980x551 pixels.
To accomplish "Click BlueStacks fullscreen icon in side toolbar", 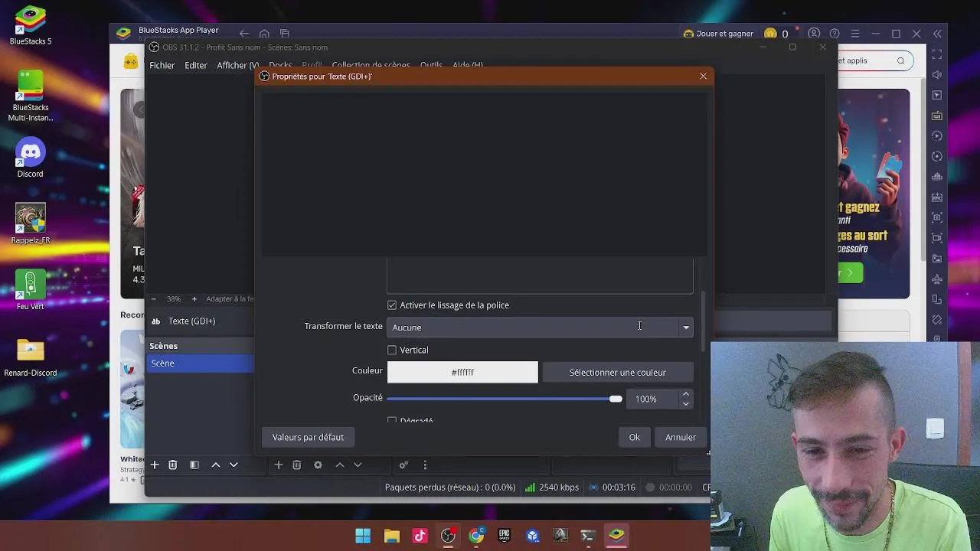I will point(937,55).
